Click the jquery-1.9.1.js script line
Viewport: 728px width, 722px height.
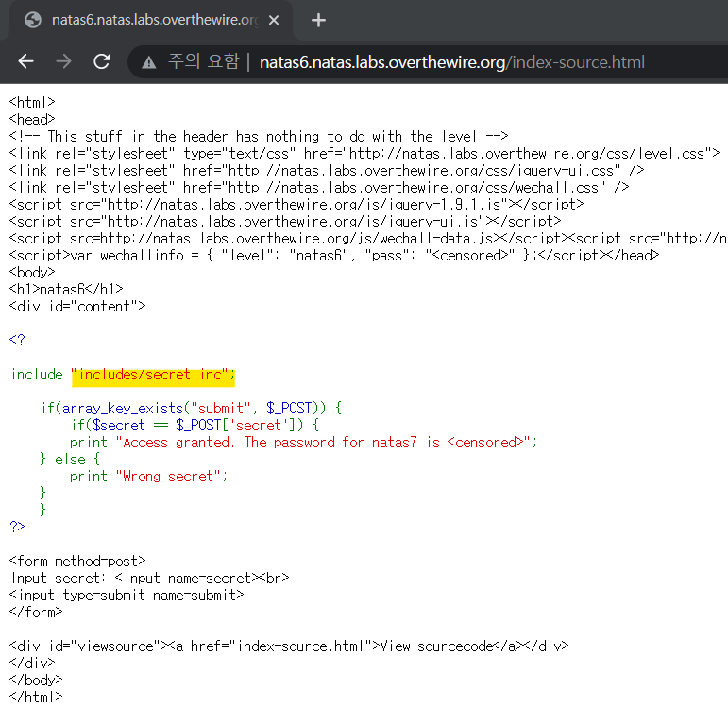coord(296,204)
